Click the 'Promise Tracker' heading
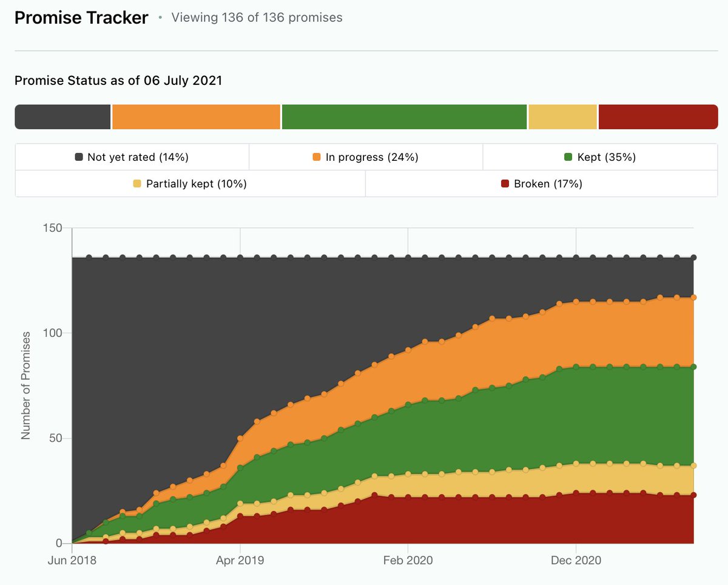Image resolution: width=728 pixels, height=585 pixels. click(81, 18)
